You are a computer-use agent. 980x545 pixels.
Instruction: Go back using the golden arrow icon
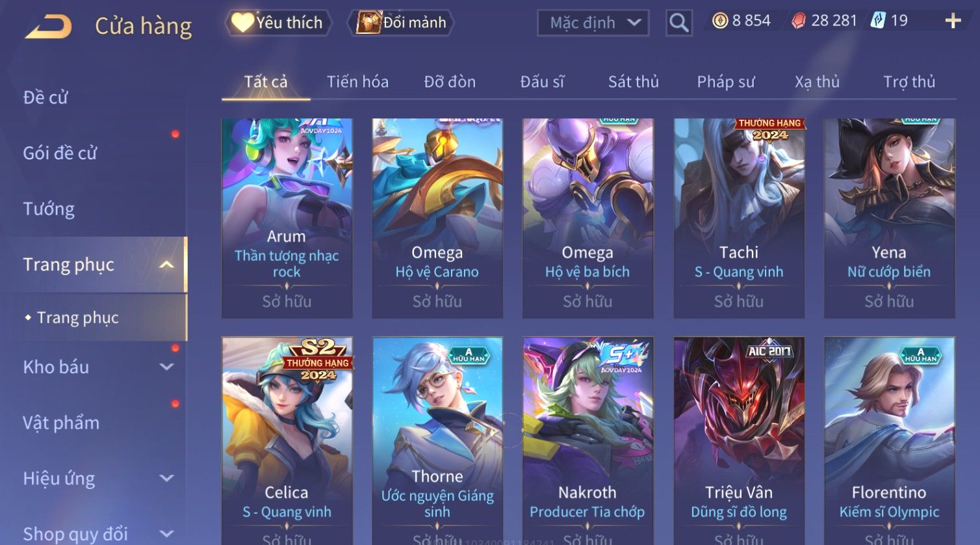(48, 26)
